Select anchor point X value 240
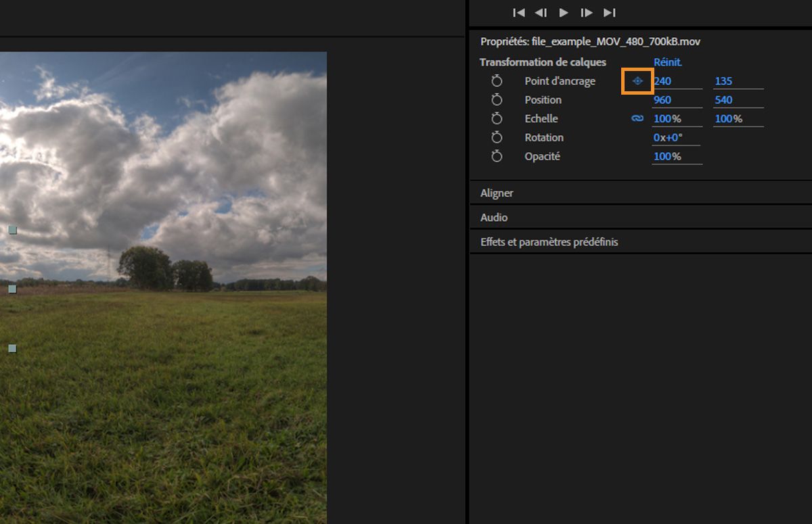Screen dimensions: 812x524 click(x=662, y=81)
